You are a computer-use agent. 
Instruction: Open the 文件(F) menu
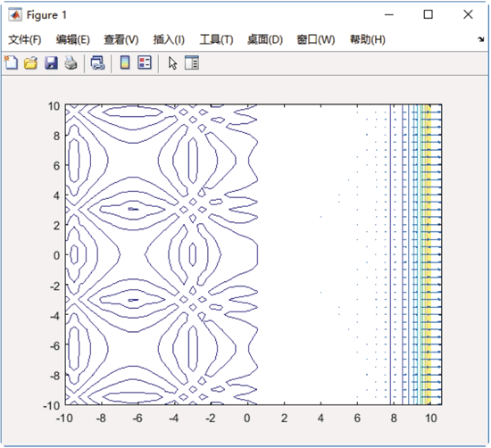click(25, 40)
